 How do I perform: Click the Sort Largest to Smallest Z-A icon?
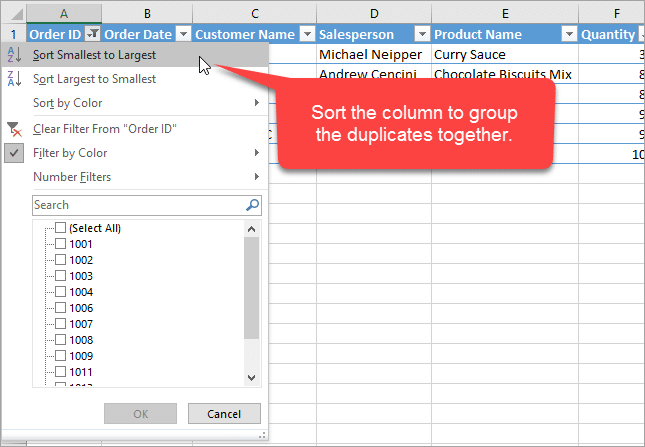pyautogui.click(x=13, y=79)
